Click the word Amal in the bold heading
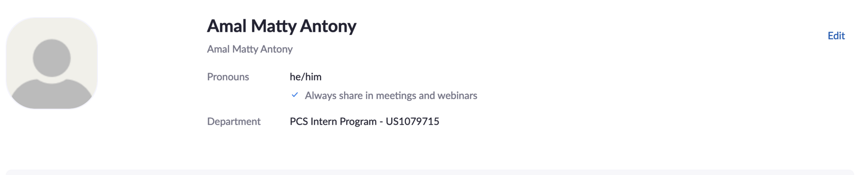Screen dimensions: 868x175 point(226,26)
